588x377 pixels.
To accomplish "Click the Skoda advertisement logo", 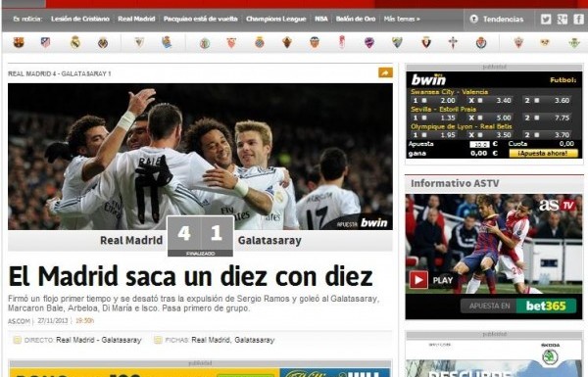I will [x=550, y=354].
